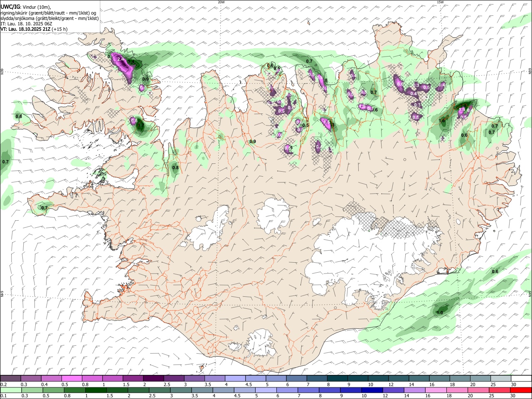This screenshot has height=399, width=532.
Task: Click the violet swatch labeled 12 in the bottom row
Action: coord(394,390)
